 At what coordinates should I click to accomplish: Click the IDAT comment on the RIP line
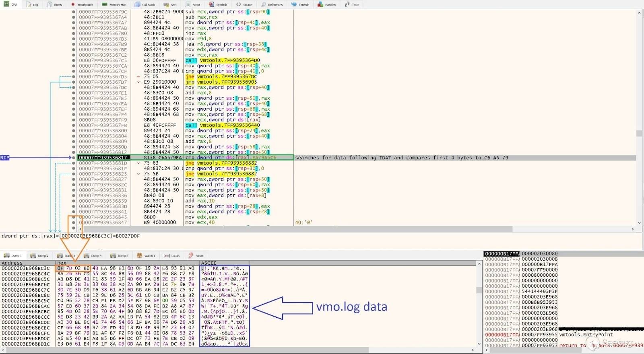pos(402,158)
